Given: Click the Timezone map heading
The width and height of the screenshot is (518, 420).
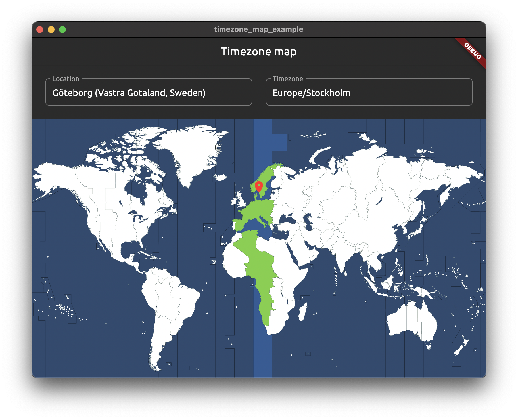Looking at the screenshot, I should click(x=259, y=52).
